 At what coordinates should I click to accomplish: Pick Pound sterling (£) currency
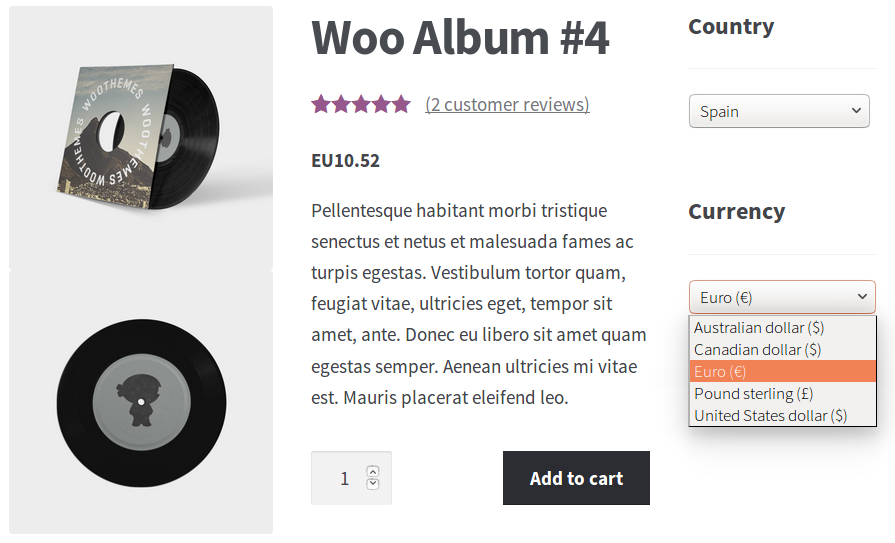754,394
